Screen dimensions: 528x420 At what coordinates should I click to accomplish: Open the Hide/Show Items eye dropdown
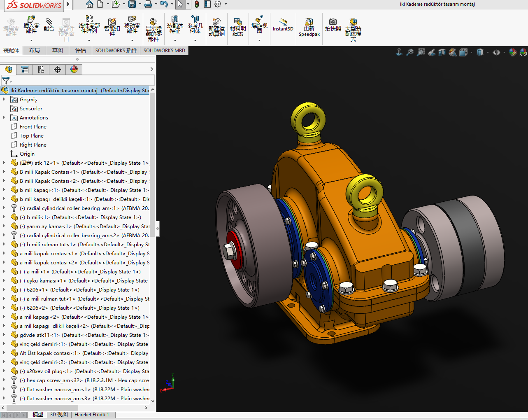tap(497, 52)
